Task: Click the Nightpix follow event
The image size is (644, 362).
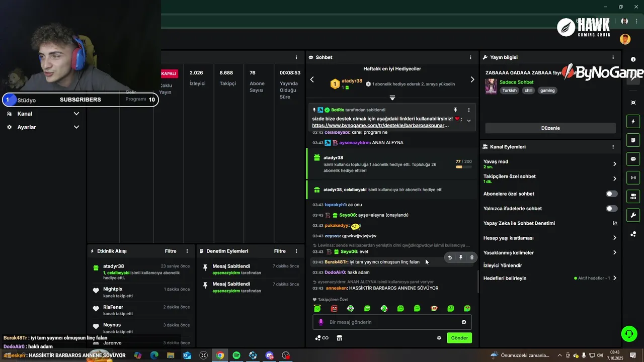Action: pos(141,292)
